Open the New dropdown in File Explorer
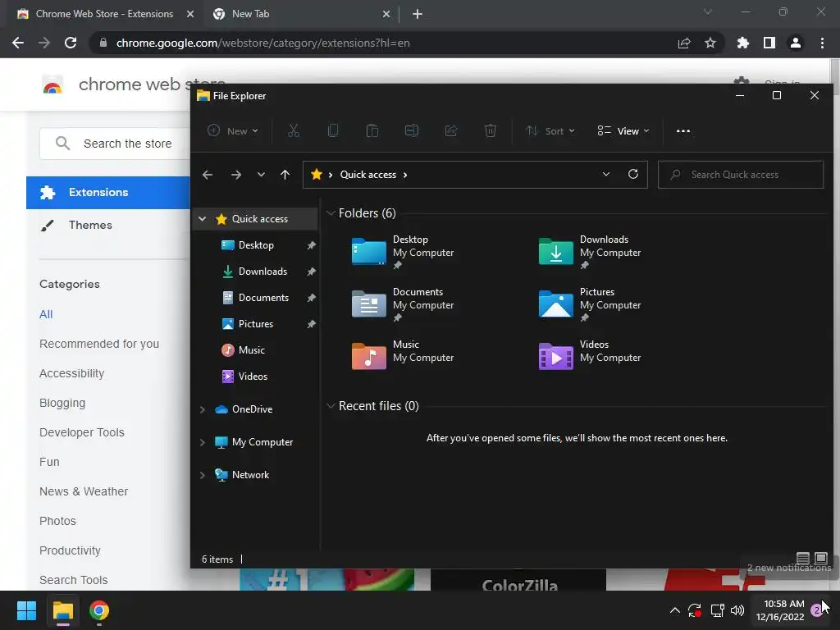 click(x=233, y=130)
